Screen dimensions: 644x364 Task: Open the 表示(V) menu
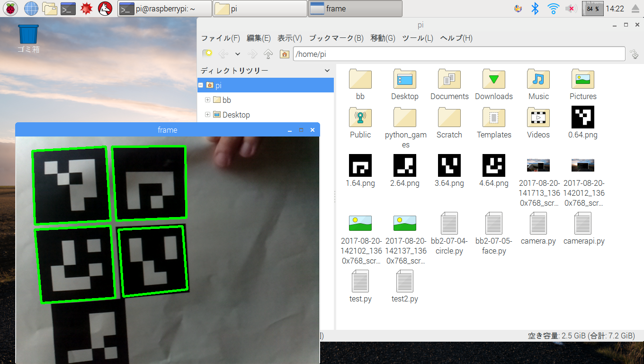click(290, 38)
